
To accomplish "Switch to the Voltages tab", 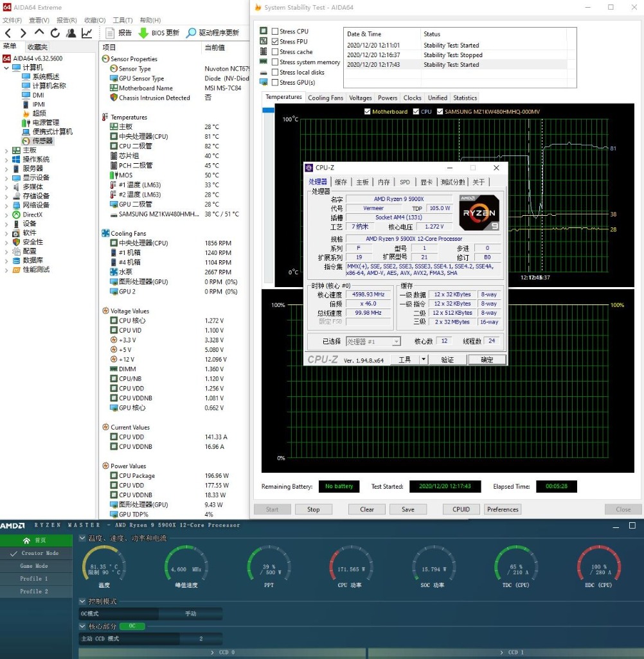I will point(361,98).
